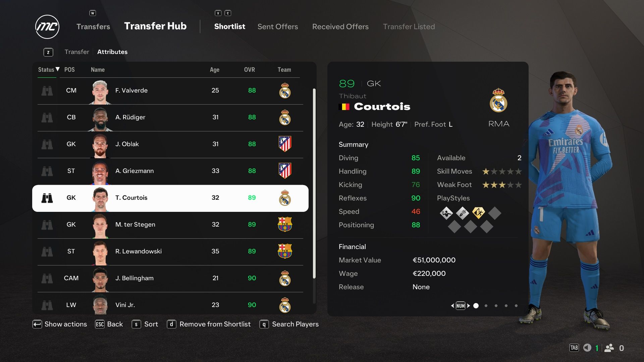Click the Shortlist tab in Transfer Hub
The width and height of the screenshot is (644, 362).
(229, 25)
